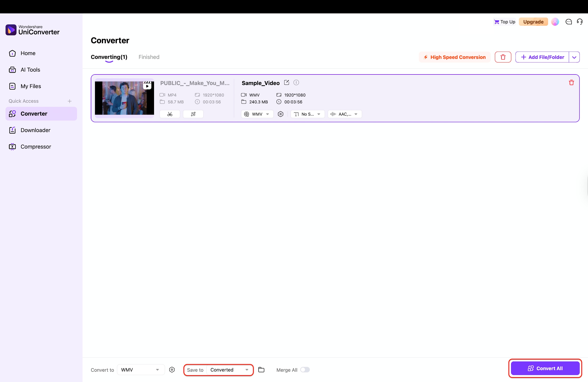This screenshot has height=382, width=588.
Task: Open Downloader in the sidebar
Action: point(35,130)
